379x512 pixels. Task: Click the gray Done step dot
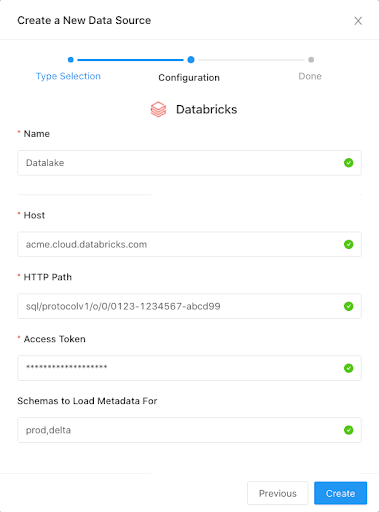click(x=311, y=60)
